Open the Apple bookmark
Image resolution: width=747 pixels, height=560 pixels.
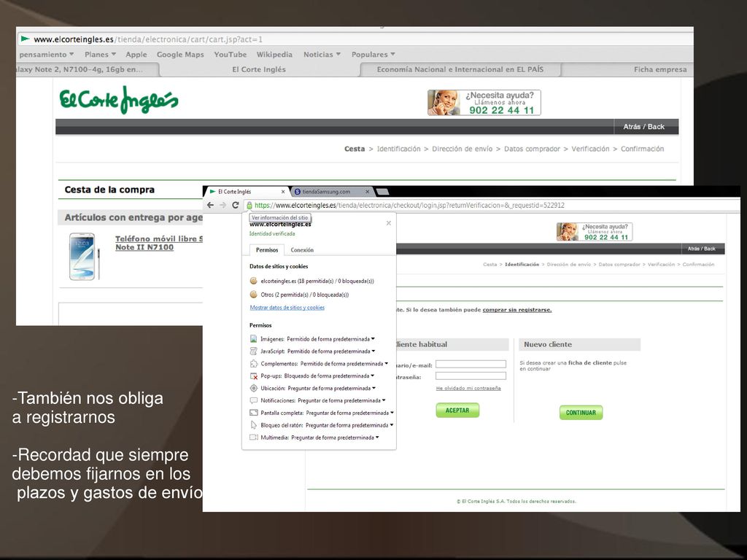(136, 54)
